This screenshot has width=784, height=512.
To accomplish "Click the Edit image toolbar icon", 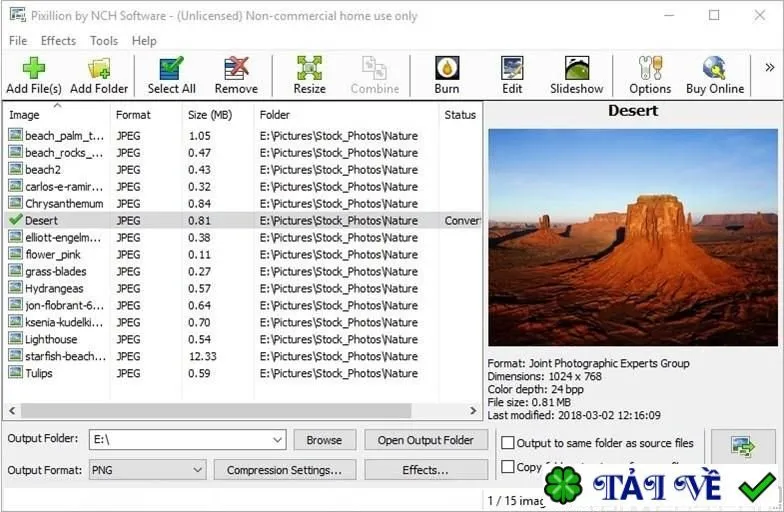I will click(512, 68).
